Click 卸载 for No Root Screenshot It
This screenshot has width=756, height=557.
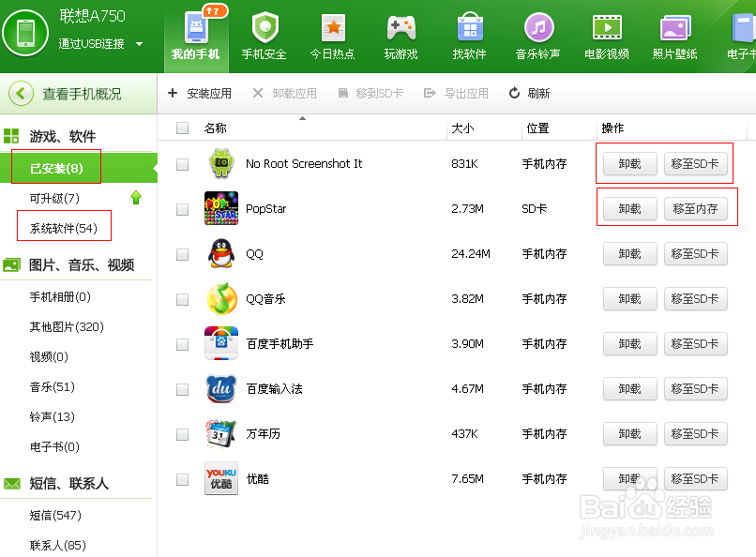pos(629,164)
